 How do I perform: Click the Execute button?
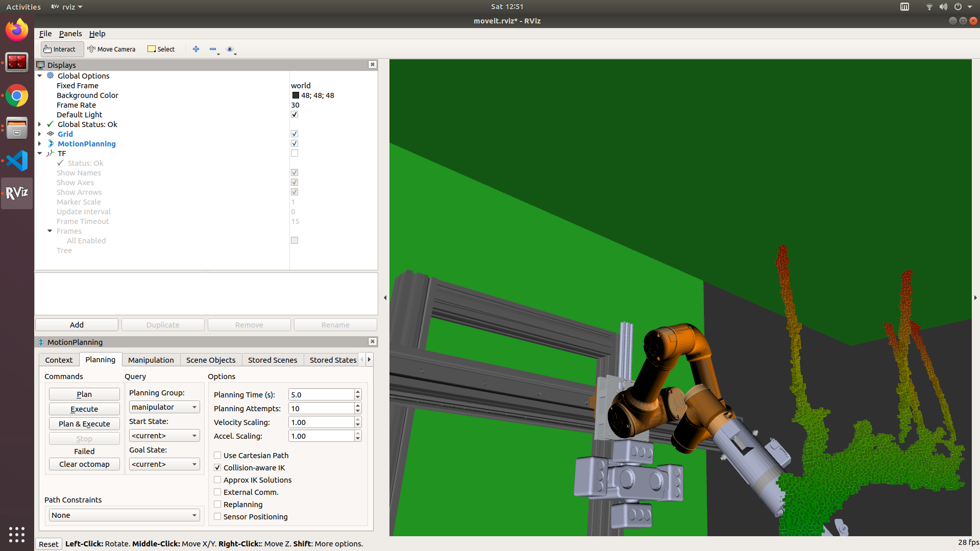click(84, 409)
